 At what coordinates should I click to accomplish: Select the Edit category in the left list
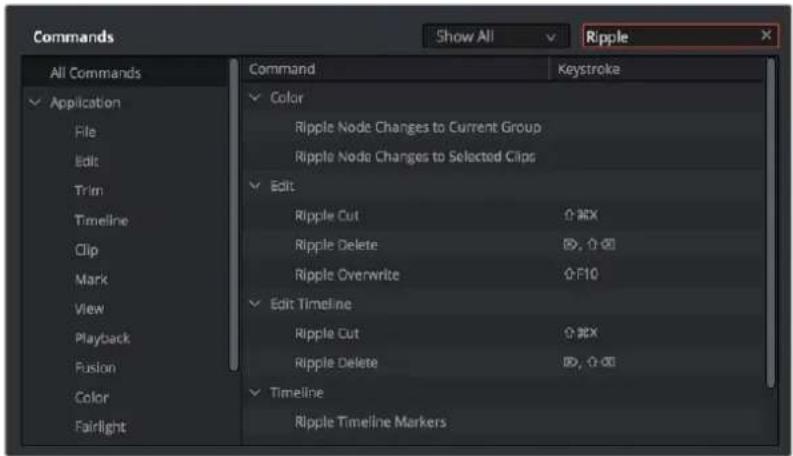coord(86,161)
